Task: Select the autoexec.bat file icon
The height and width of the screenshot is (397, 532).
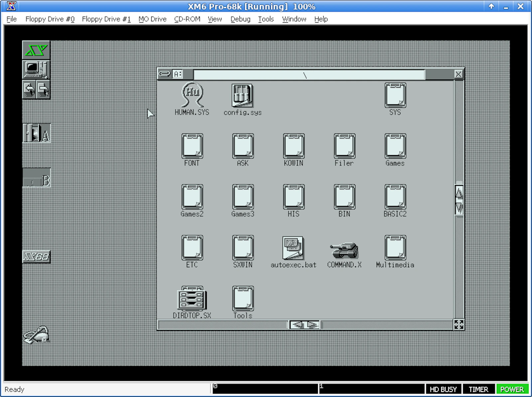Action: coord(293,248)
